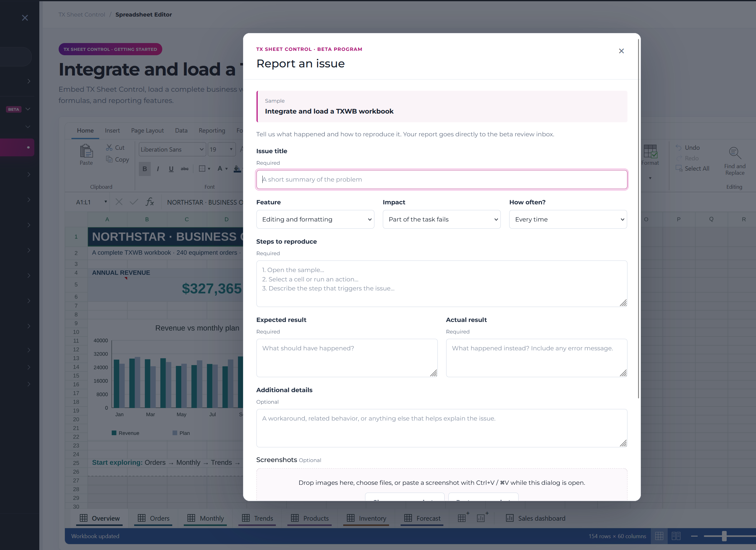Screen dimensions: 756x550
Task: Click the Undo icon
Action: coord(678,147)
